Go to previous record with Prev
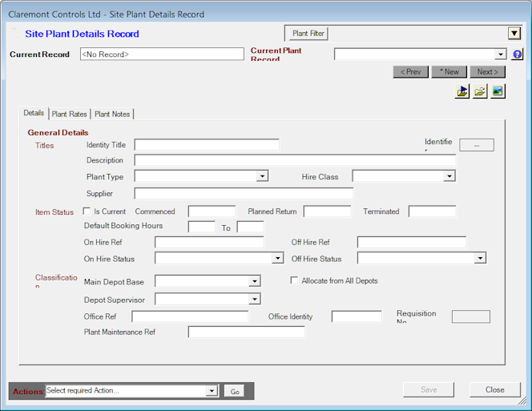This screenshot has height=411, width=532. click(x=410, y=72)
